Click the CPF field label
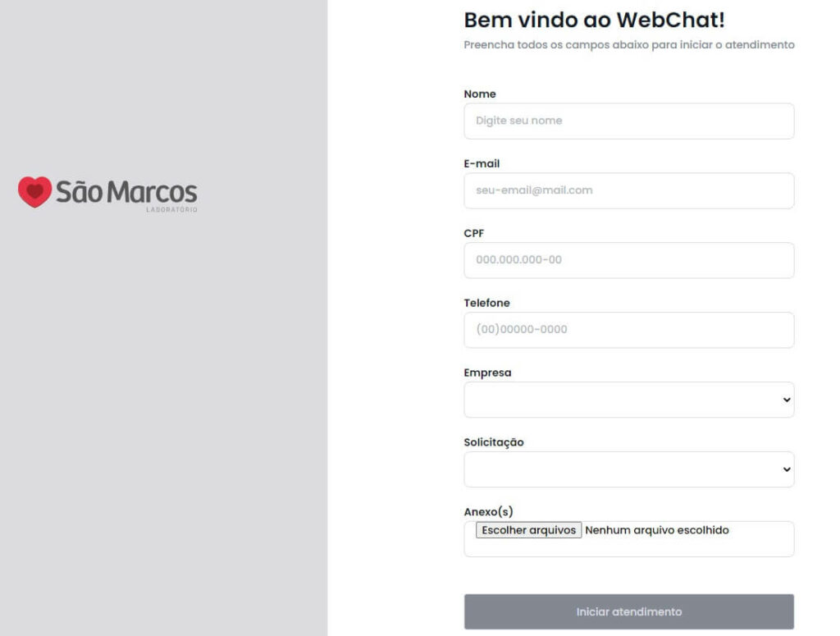 point(476,233)
